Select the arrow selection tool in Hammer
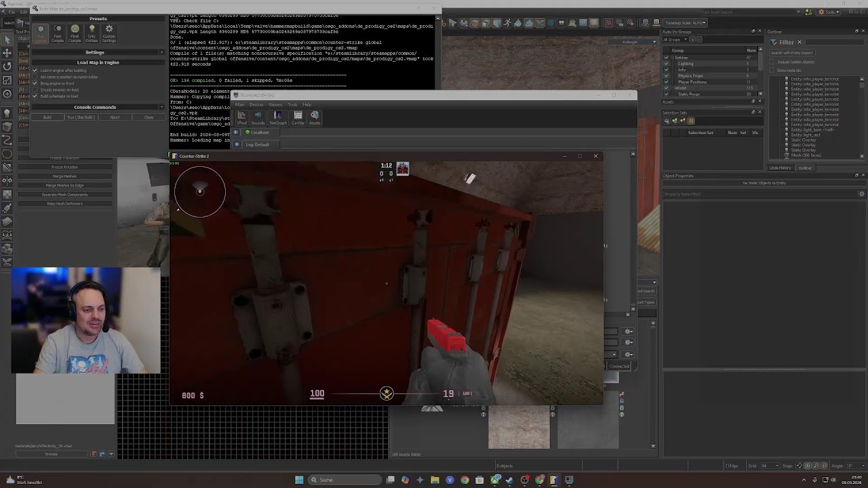Screen dimensions: 868x488 (x=7, y=40)
